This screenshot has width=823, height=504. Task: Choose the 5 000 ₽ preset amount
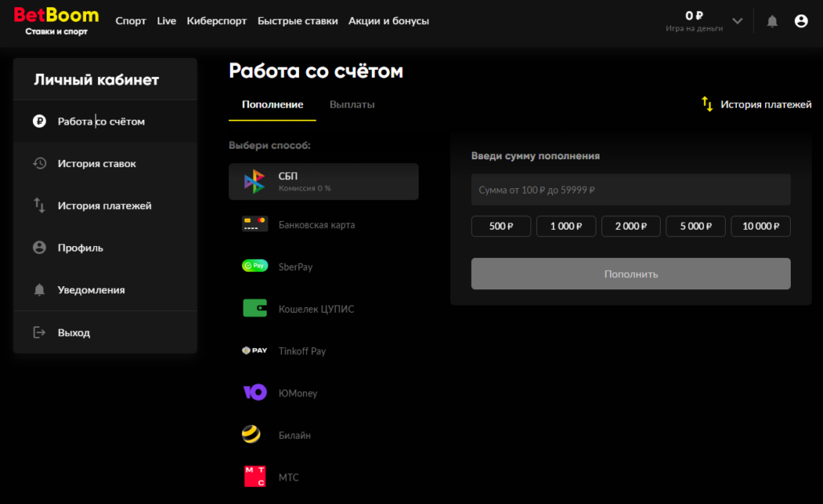(696, 226)
